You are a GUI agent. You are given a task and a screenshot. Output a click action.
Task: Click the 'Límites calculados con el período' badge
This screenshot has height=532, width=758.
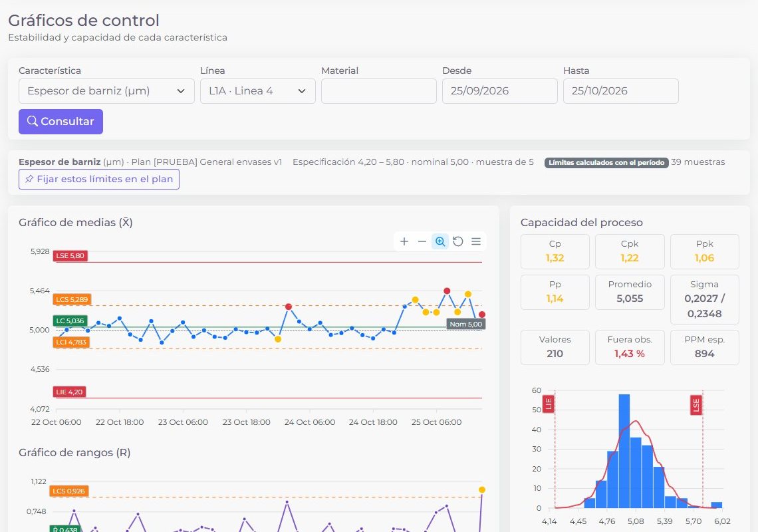coord(606,162)
